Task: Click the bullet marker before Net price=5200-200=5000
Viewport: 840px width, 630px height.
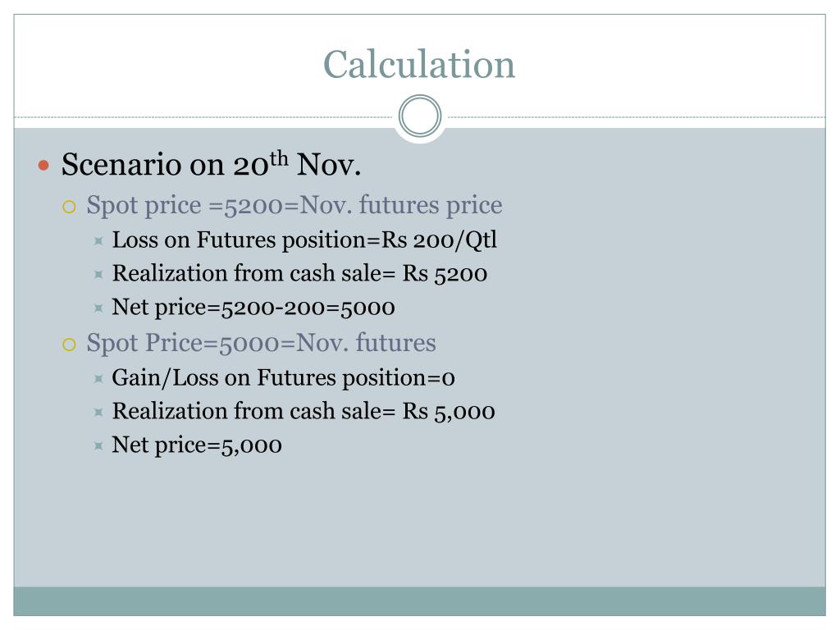Action: click(x=98, y=308)
